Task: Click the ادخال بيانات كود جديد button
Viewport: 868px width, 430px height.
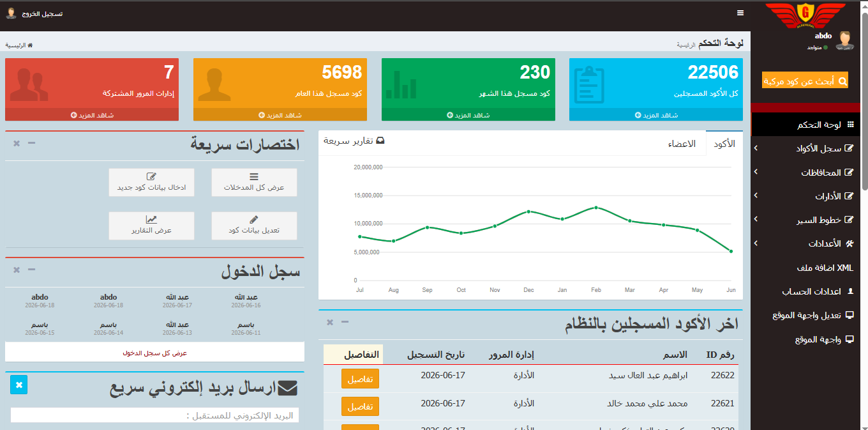Action: tap(151, 182)
